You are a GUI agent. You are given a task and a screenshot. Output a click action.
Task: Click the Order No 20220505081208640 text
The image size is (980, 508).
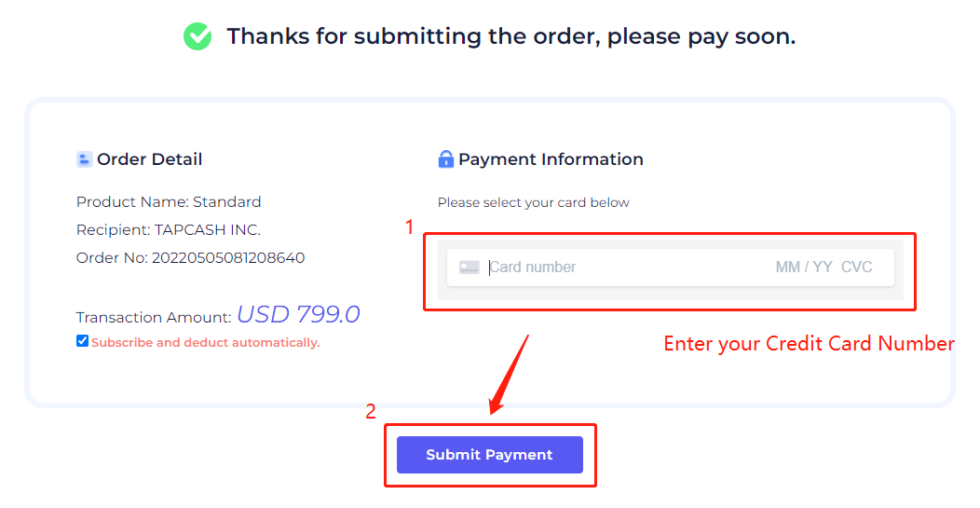(x=191, y=258)
